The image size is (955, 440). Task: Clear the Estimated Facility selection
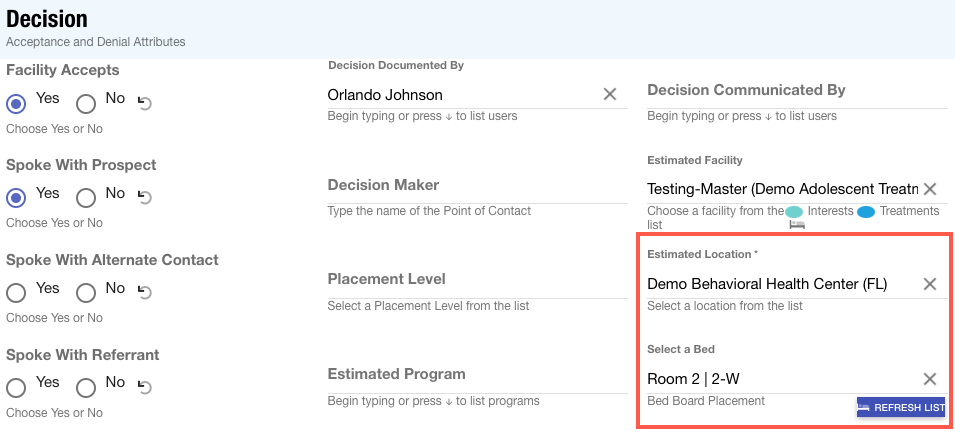pos(929,188)
